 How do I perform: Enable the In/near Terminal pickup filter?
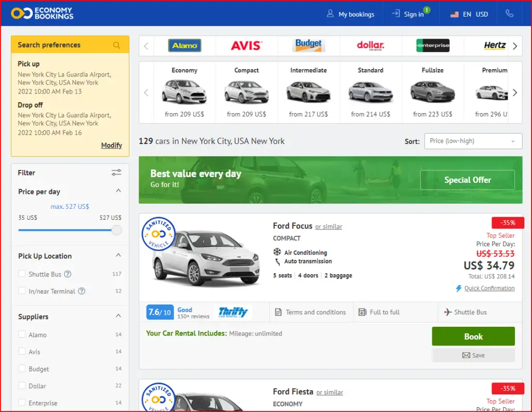pos(22,290)
